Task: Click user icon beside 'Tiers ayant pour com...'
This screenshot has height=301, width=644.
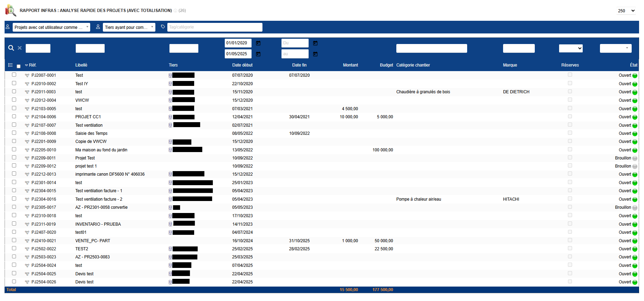Action: [98, 27]
